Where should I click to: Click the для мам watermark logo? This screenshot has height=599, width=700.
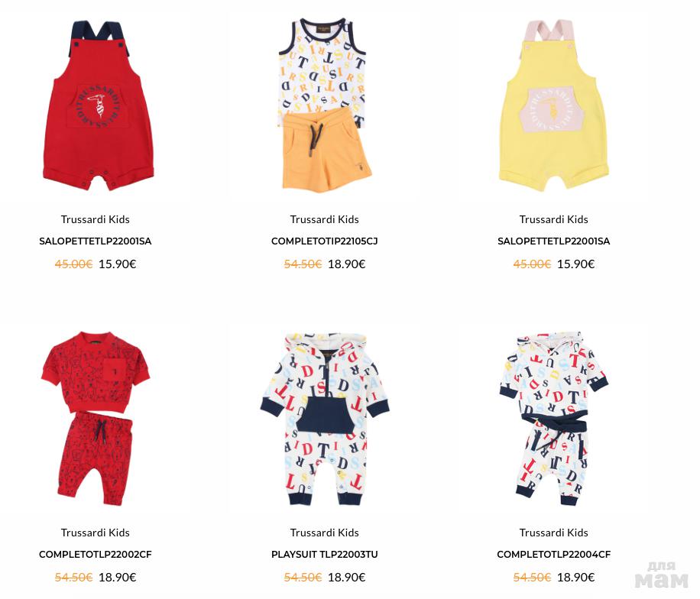pos(661,575)
